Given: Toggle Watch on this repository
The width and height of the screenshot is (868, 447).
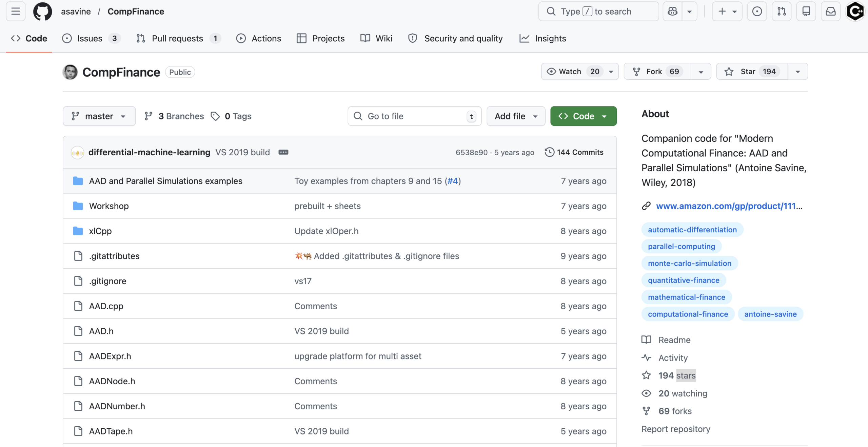Looking at the screenshot, I should coord(572,72).
